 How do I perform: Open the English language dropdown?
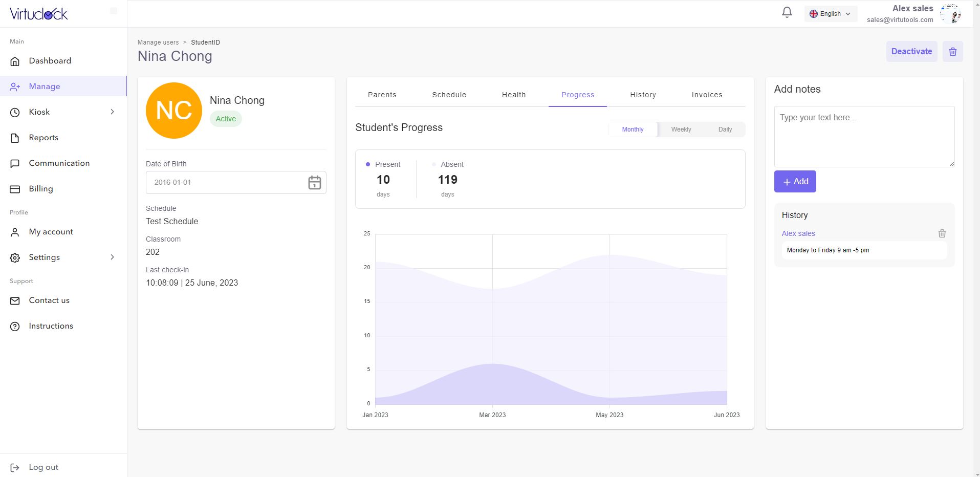(830, 14)
